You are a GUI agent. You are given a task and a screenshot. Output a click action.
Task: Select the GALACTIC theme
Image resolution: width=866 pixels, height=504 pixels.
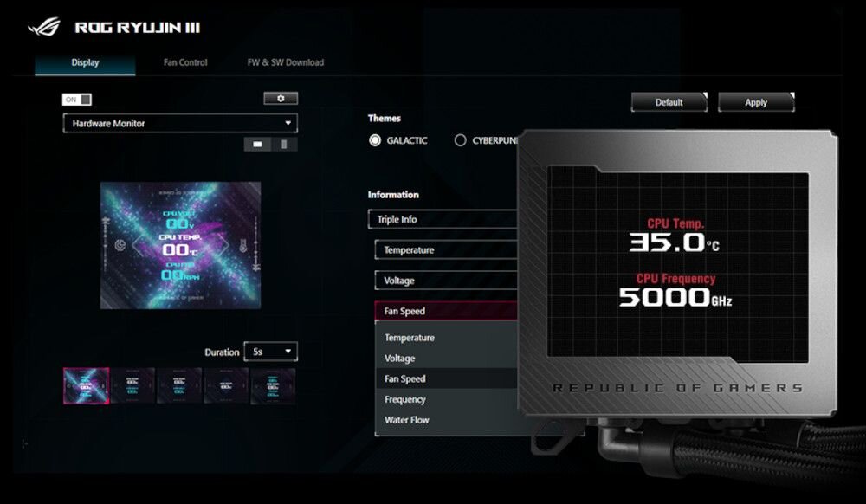pos(376,139)
